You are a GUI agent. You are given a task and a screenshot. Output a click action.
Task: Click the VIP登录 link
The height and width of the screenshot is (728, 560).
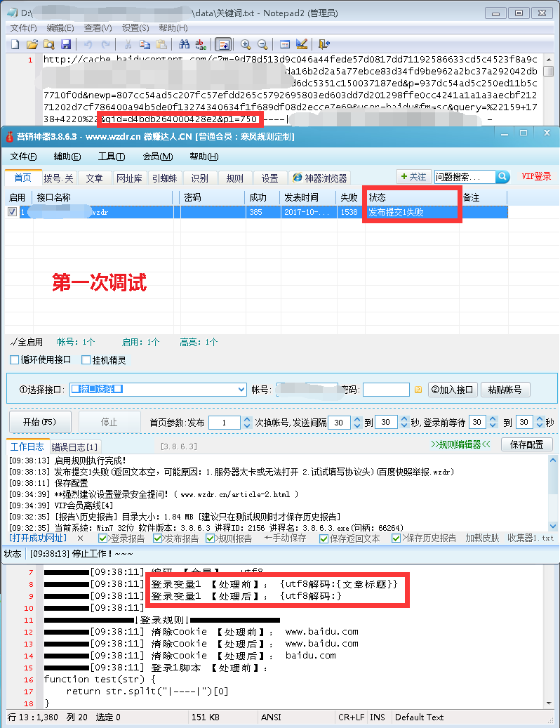point(536,176)
